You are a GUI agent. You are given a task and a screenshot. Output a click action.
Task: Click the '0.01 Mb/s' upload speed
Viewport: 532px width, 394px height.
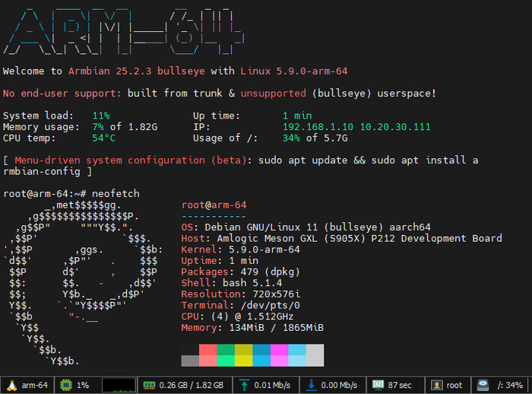point(272,385)
